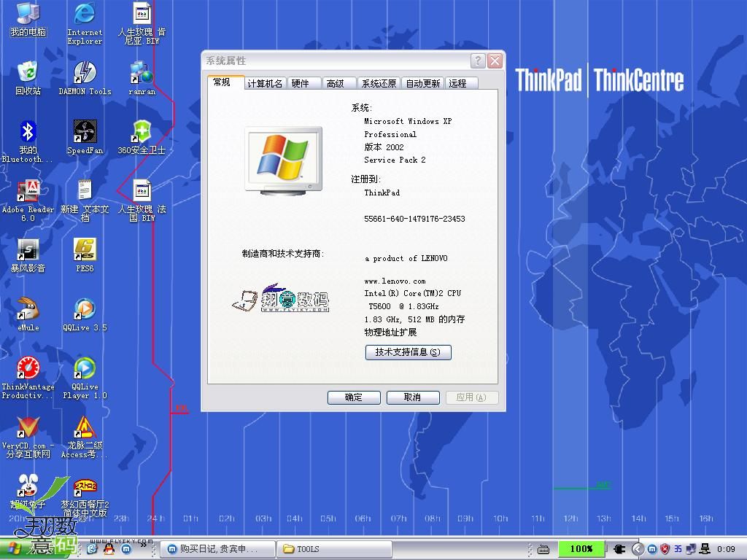
Task: Open the tray icon showing 35
Action: 678,549
